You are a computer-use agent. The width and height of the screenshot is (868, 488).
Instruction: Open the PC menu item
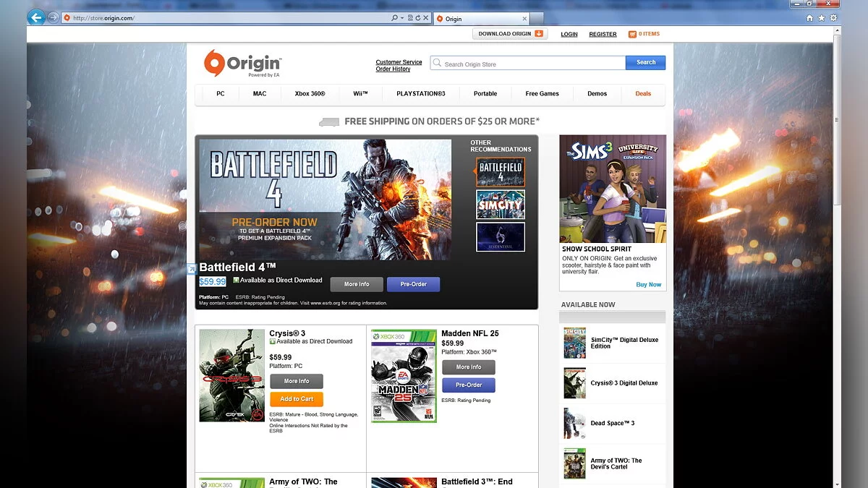(x=221, y=94)
